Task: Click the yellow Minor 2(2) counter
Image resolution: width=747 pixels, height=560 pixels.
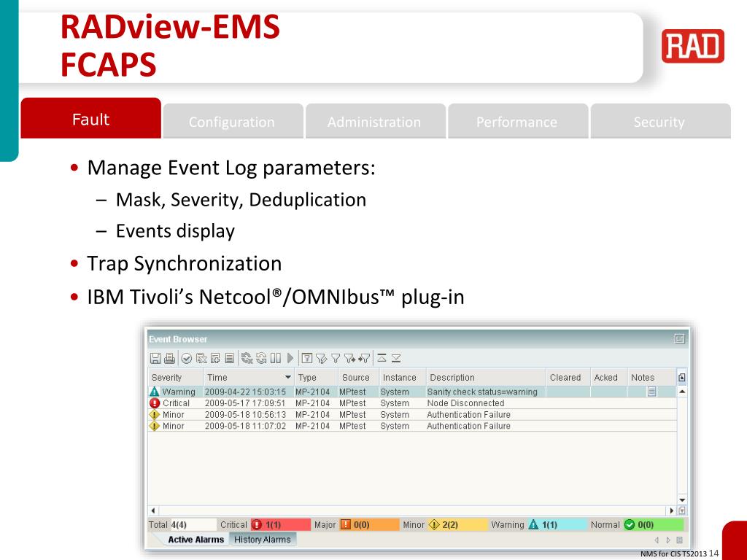Action: click(x=458, y=524)
